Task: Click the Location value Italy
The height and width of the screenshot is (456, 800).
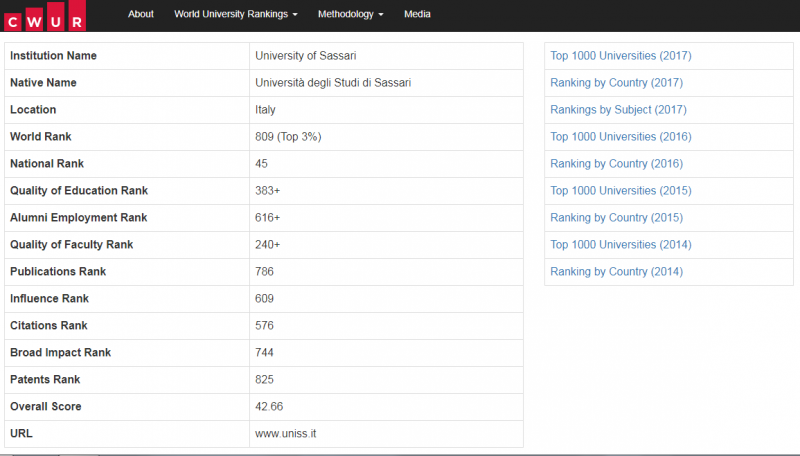Action: 266,110
